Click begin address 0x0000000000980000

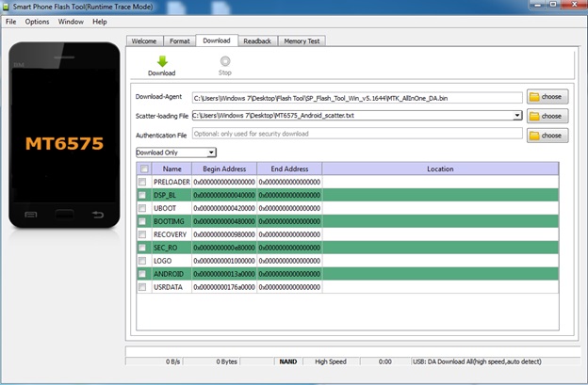pyautogui.click(x=224, y=234)
